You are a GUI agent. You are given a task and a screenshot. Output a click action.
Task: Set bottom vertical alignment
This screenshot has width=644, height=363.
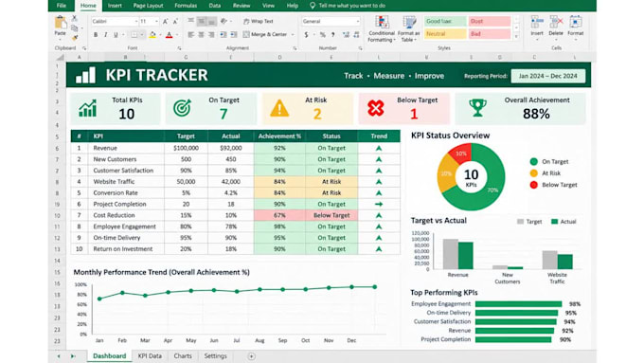(211, 22)
